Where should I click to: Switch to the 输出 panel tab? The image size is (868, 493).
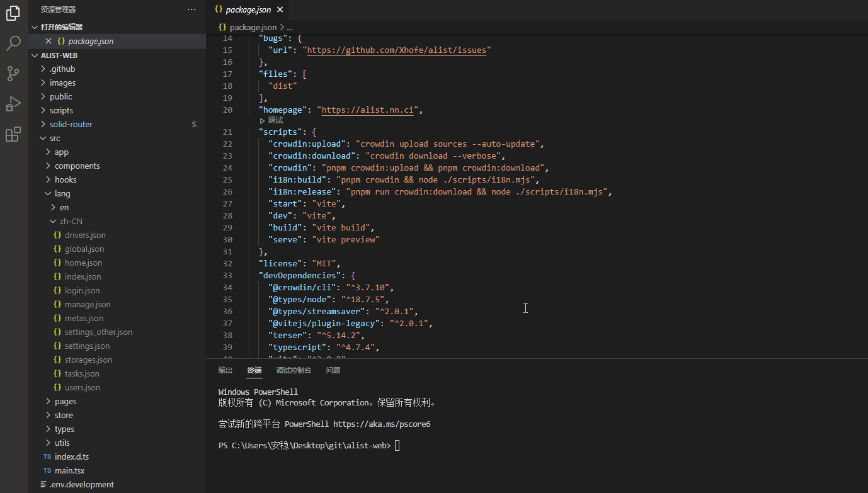click(225, 370)
